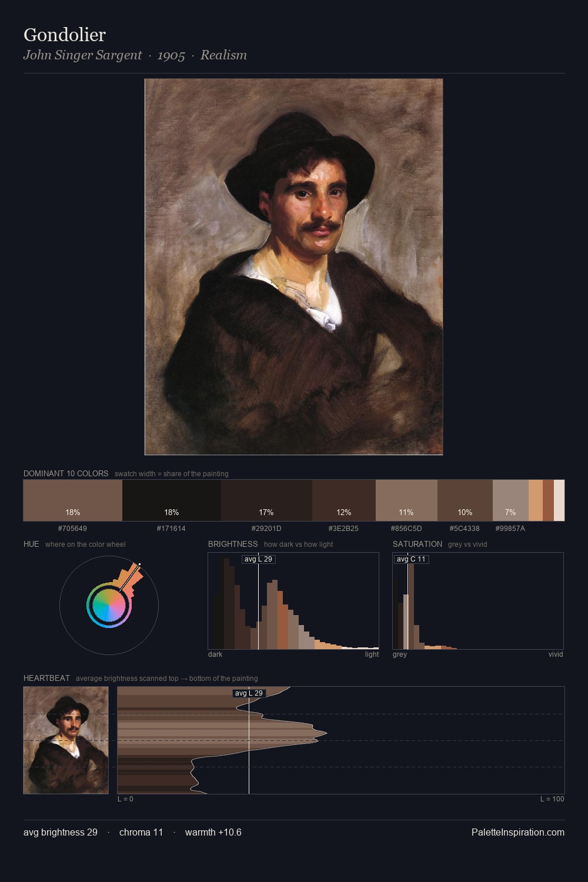This screenshot has height=882, width=588.
Task: Click the hex code #5C4338
Action: pyautogui.click(x=465, y=529)
